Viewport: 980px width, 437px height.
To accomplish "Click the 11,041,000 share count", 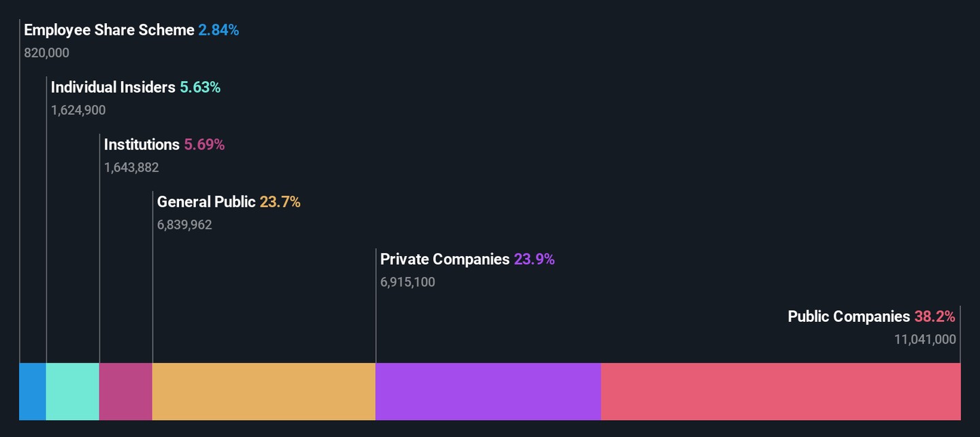I will tap(925, 339).
